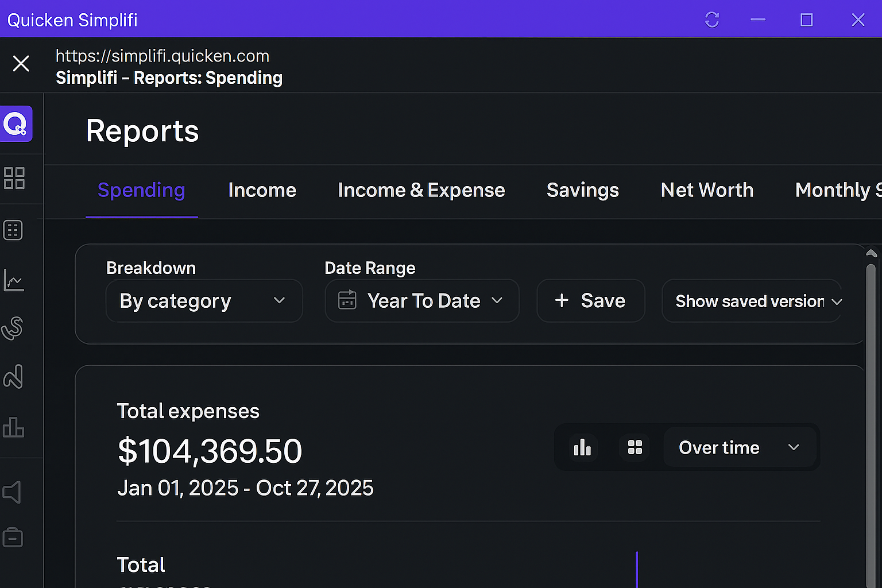Close the web view with X icon
Viewport: 882px width, 588px height.
click(21, 63)
